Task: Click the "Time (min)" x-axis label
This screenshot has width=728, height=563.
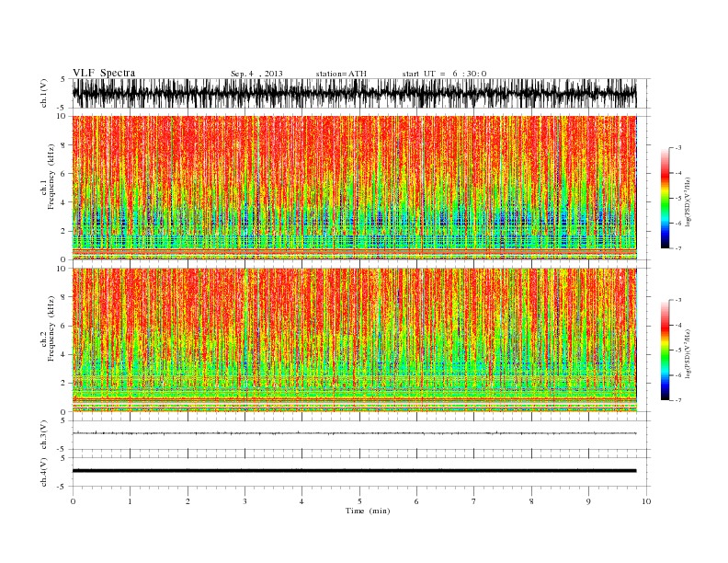Action: pos(368,511)
